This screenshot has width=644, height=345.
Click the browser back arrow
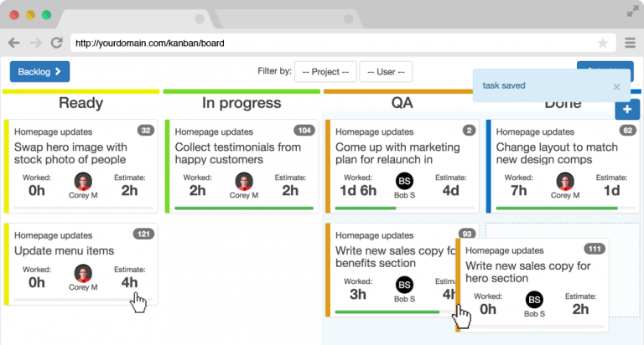[x=14, y=43]
